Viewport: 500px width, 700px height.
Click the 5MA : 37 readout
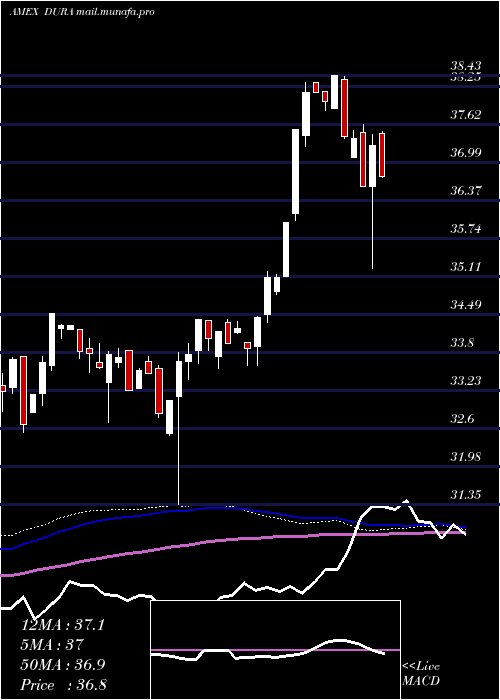click(x=53, y=645)
